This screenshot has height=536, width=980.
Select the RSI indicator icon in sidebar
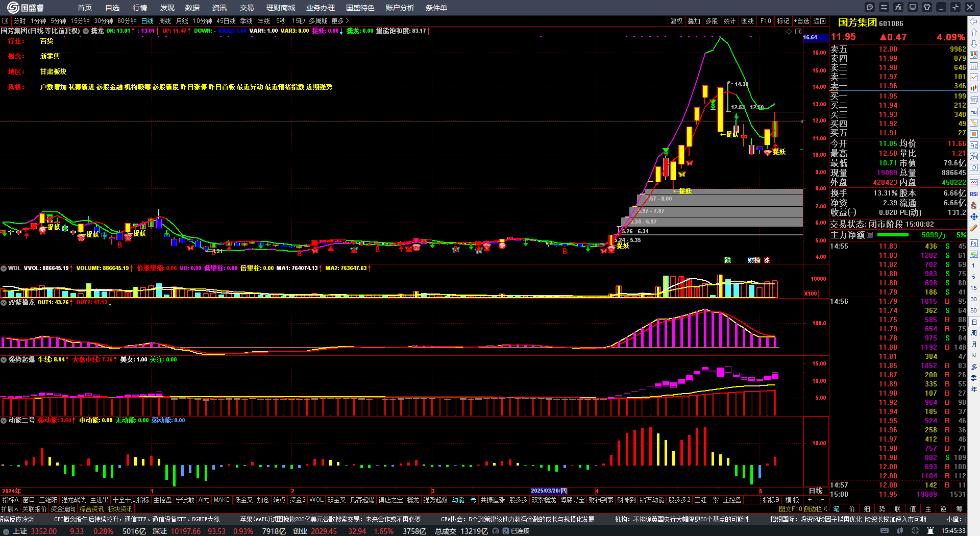(974, 194)
